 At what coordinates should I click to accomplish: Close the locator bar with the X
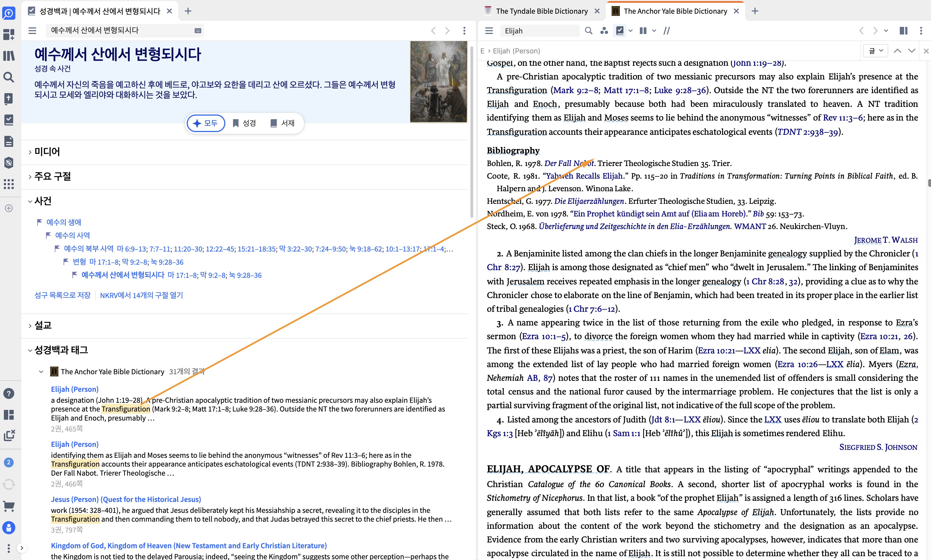pyautogui.click(x=926, y=51)
